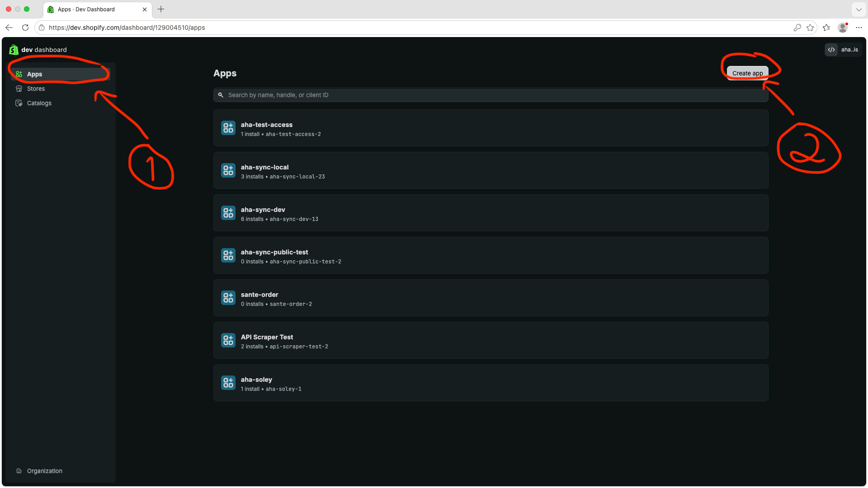Open a new browser tab
This screenshot has width=868, height=488.
(x=161, y=9)
